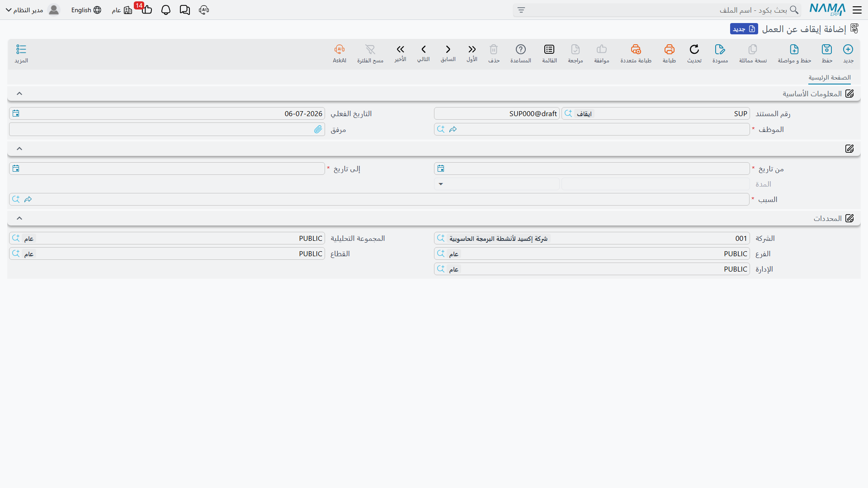Collapse the المعلومات الأساسية section

(19, 94)
